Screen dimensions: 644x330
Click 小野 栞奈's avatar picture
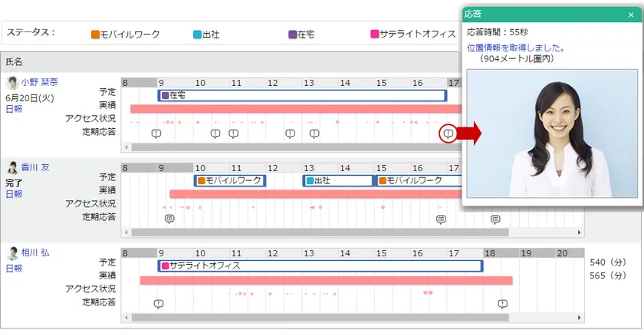click(x=12, y=83)
